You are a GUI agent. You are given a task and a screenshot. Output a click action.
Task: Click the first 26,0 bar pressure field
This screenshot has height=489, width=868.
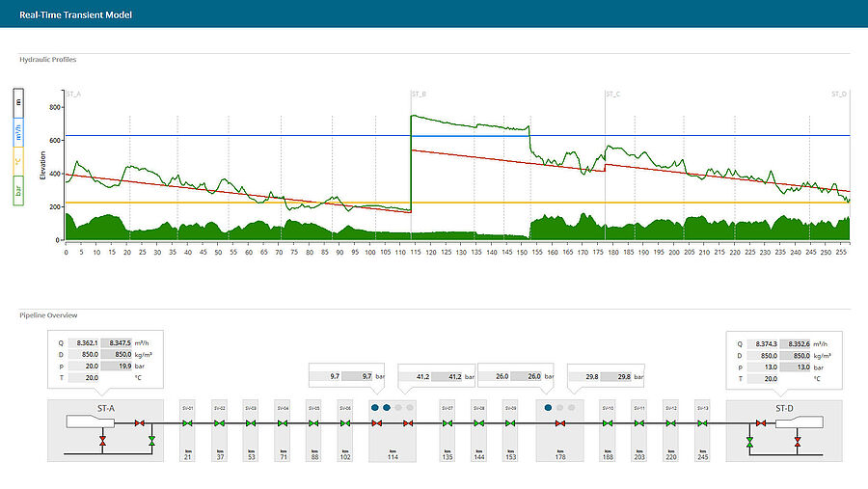point(494,376)
